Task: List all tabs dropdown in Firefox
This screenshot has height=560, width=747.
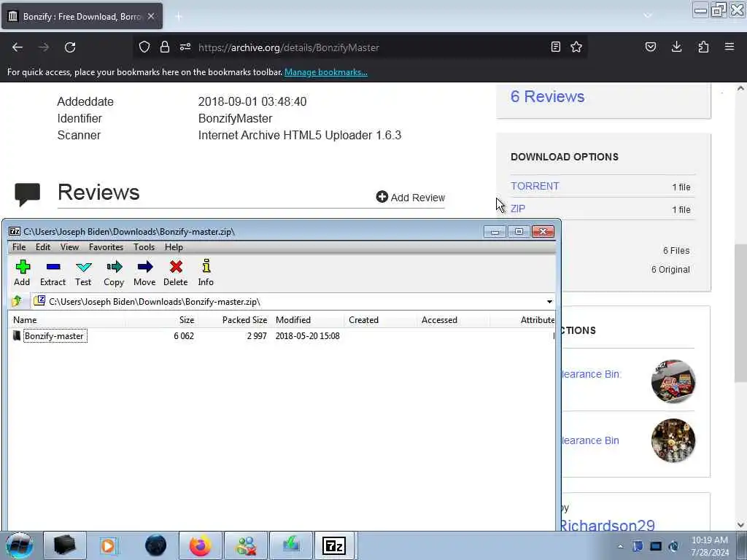Action: coord(648,16)
